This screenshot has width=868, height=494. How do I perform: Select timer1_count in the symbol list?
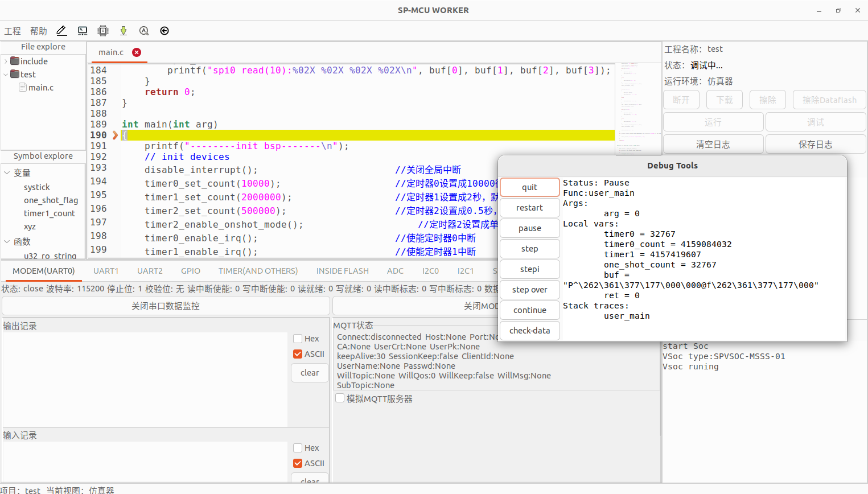(49, 213)
